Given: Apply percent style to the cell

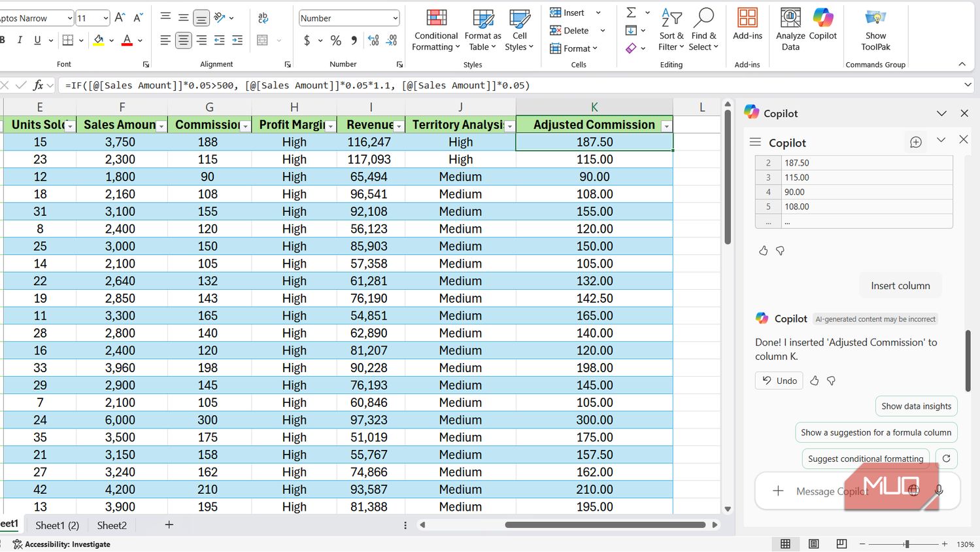Looking at the screenshot, I should click(x=336, y=41).
